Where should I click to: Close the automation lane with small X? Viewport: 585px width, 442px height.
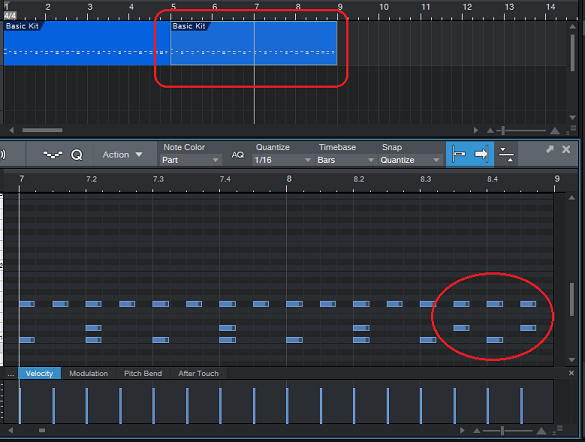[571, 373]
